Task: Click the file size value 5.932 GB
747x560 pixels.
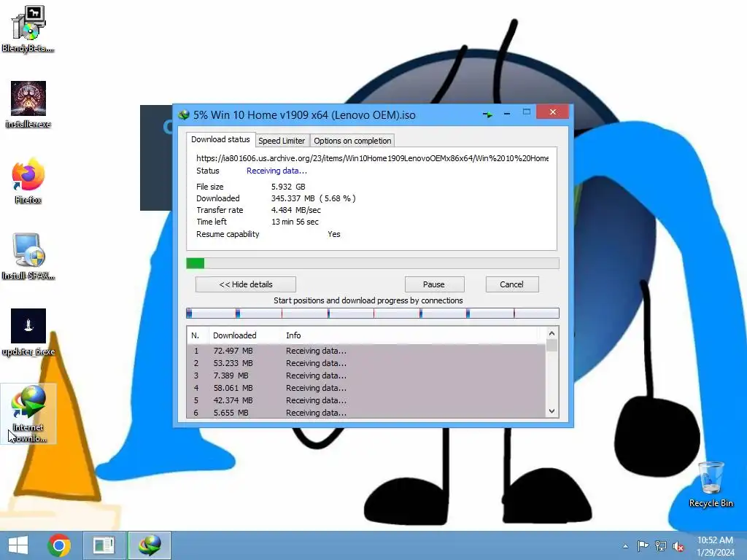Action: tap(288, 187)
